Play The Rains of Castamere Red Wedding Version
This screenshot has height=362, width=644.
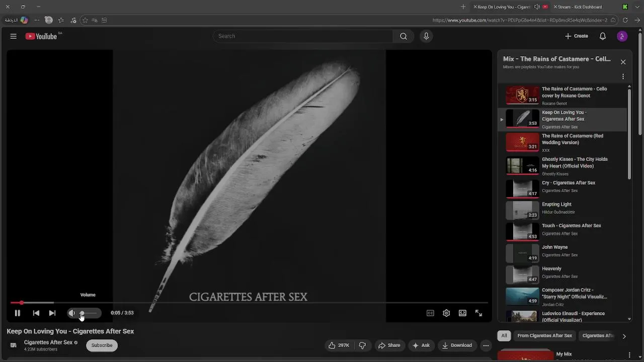[563, 143]
